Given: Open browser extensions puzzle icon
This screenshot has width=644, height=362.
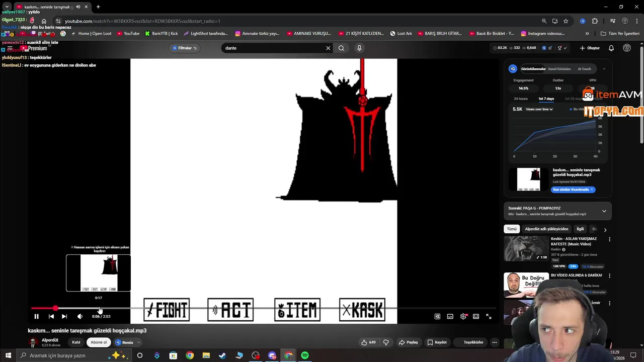Looking at the screenshot, I should click(595, 21).
